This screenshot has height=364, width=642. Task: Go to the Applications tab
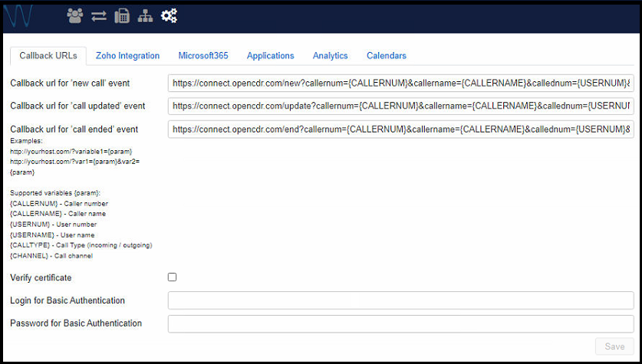(x=270, y=56)
